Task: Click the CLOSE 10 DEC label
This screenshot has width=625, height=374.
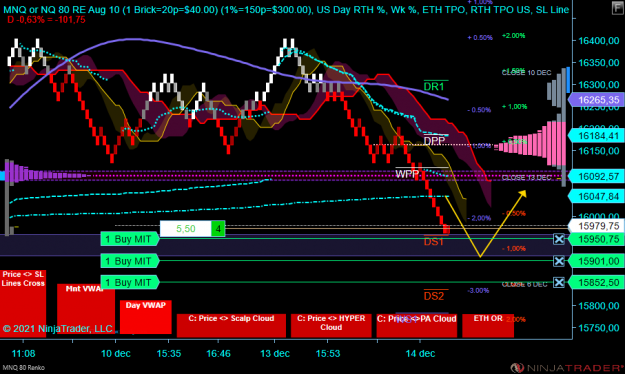Action: tap(527, 73)
